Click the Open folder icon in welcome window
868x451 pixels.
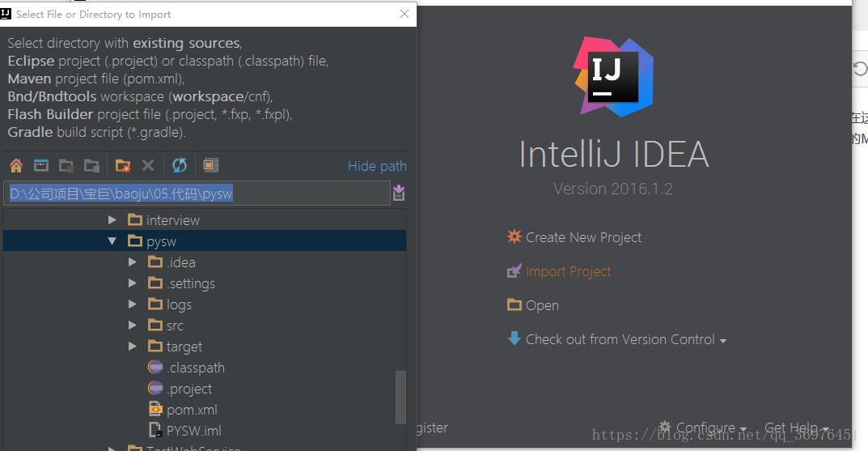pos(514,304)
